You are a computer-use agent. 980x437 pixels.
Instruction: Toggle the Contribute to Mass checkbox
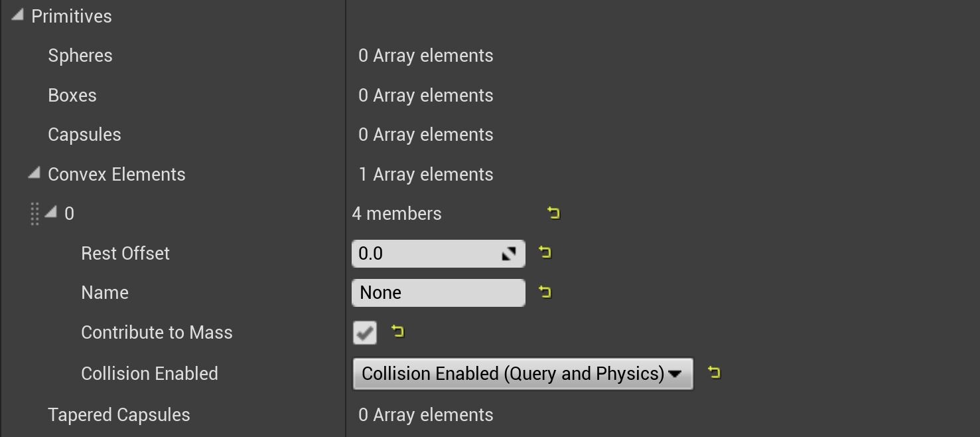365,333
